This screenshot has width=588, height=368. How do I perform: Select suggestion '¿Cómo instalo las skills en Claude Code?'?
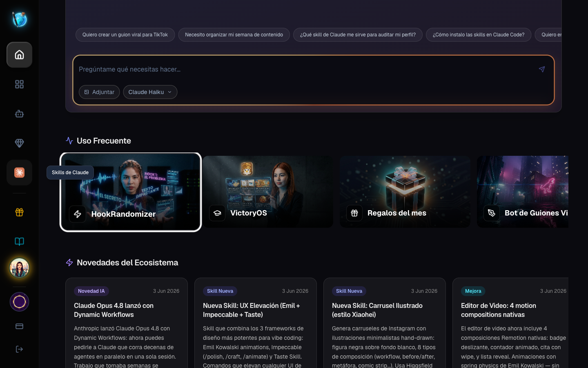[x=479, y=35]
